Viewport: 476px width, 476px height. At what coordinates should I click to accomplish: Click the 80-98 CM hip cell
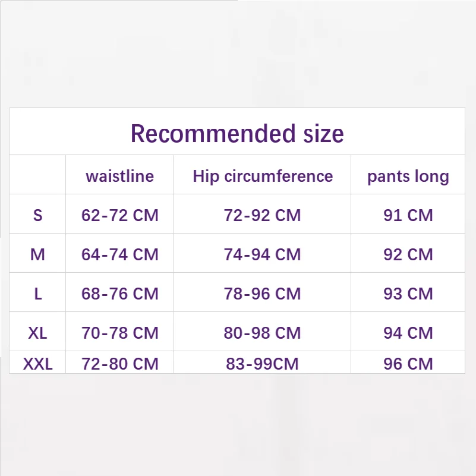263,333
